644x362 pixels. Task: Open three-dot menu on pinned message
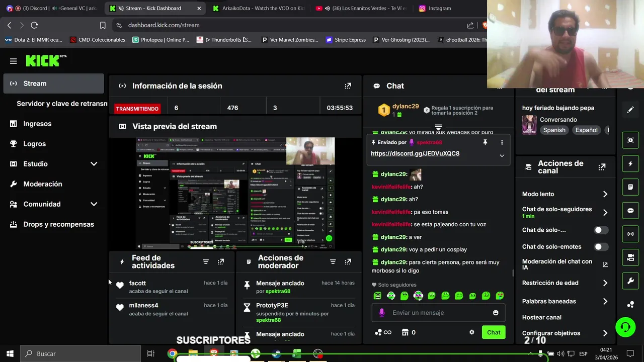coord(502,142)
